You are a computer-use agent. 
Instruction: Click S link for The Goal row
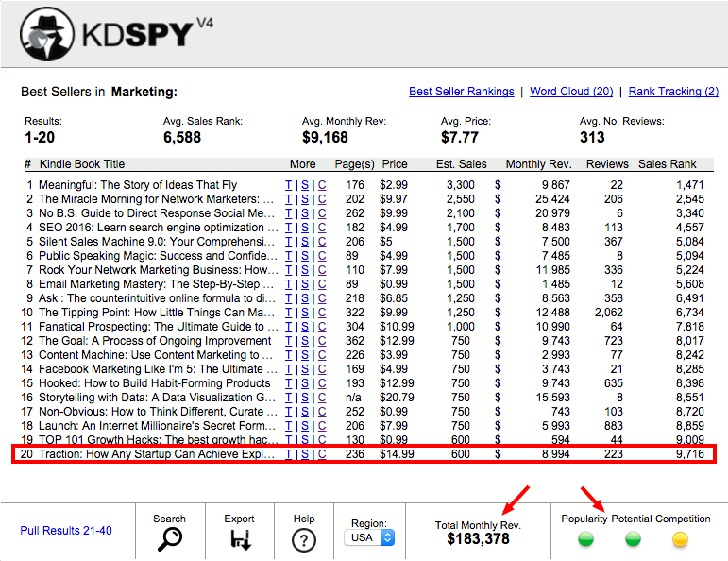pyautogui.click(x=305, y=341)
